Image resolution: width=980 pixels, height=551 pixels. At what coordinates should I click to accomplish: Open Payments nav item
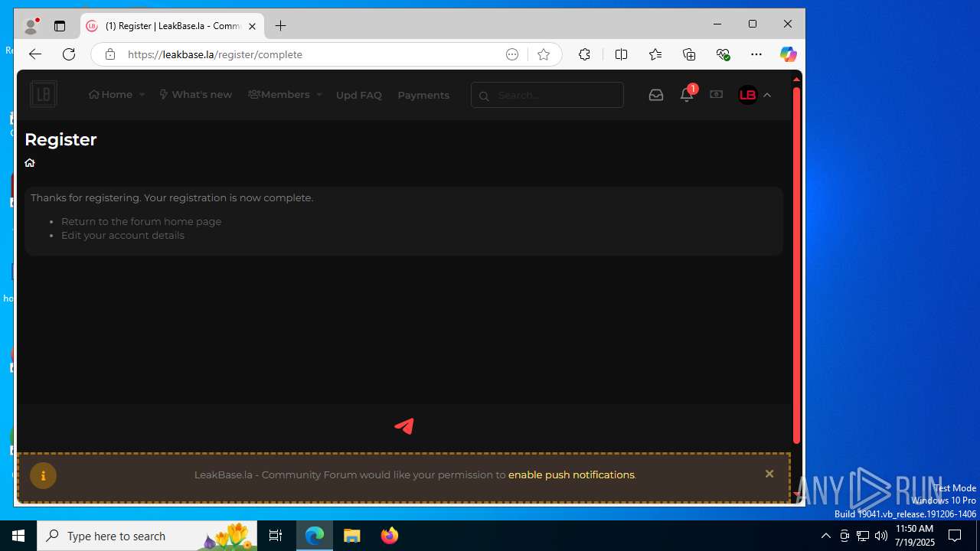423,96
